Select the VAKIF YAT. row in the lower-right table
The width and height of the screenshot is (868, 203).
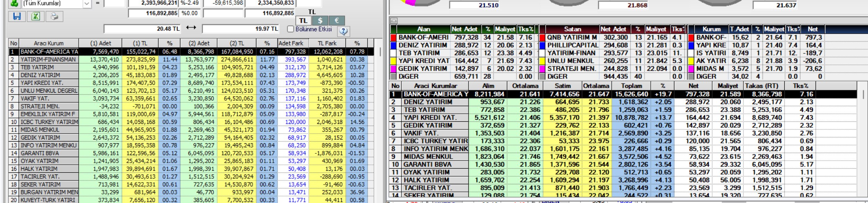click(x=624, y=133)
